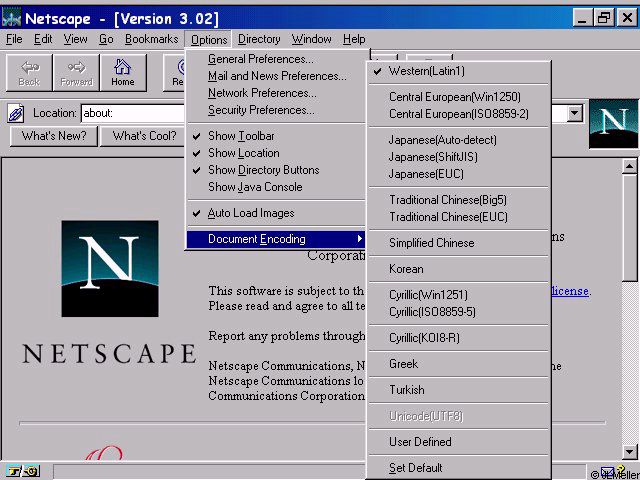Select Japanese(EUC) encoding

tap(458, 174)
